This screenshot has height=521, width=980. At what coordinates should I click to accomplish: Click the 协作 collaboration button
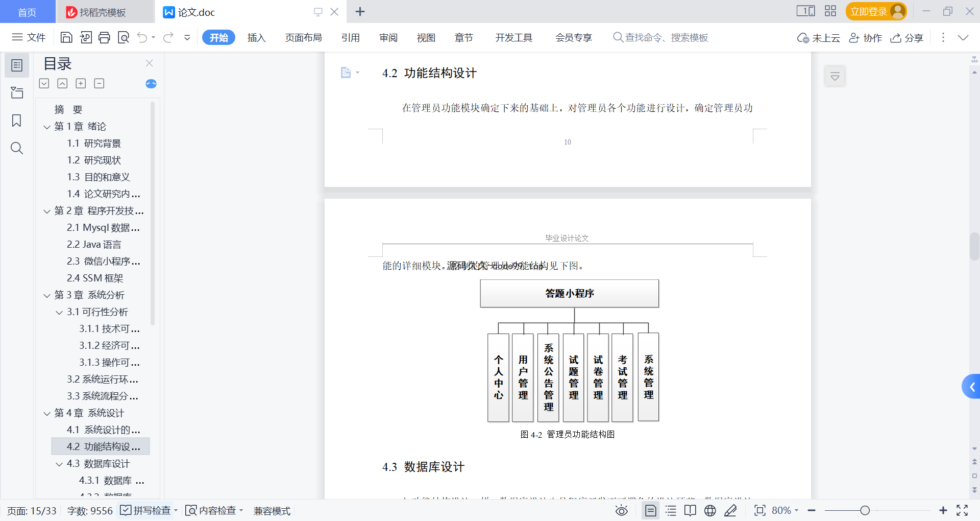coord(866,38)
